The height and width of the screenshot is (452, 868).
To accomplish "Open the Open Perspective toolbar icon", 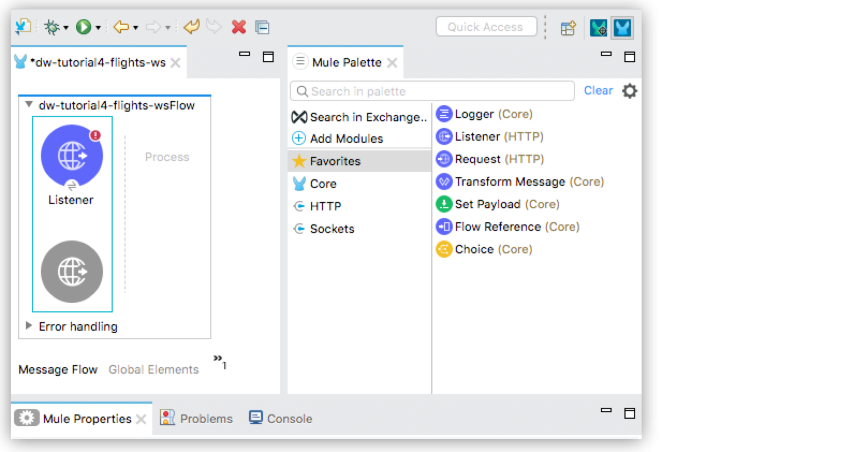I will point(568,28).
